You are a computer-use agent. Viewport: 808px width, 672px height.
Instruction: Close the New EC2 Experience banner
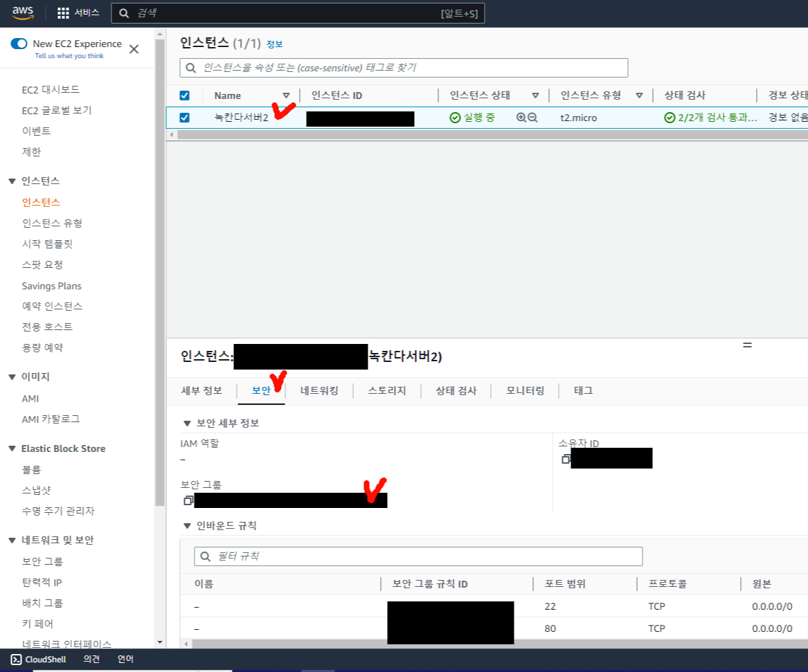134,49
